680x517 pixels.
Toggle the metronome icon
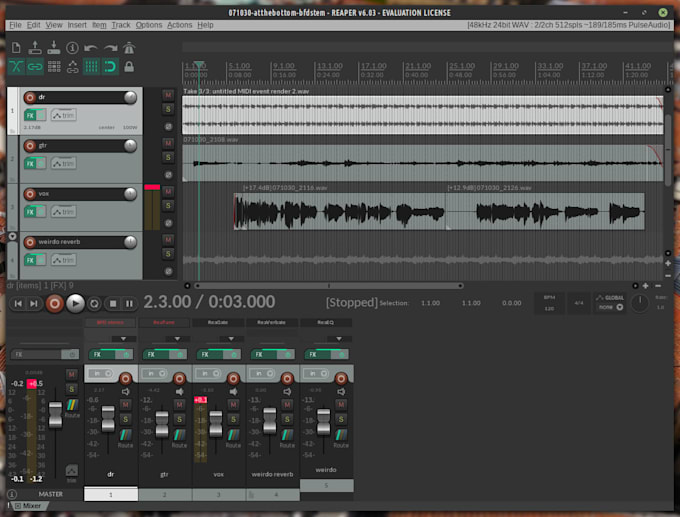click(x=129, y=47)
